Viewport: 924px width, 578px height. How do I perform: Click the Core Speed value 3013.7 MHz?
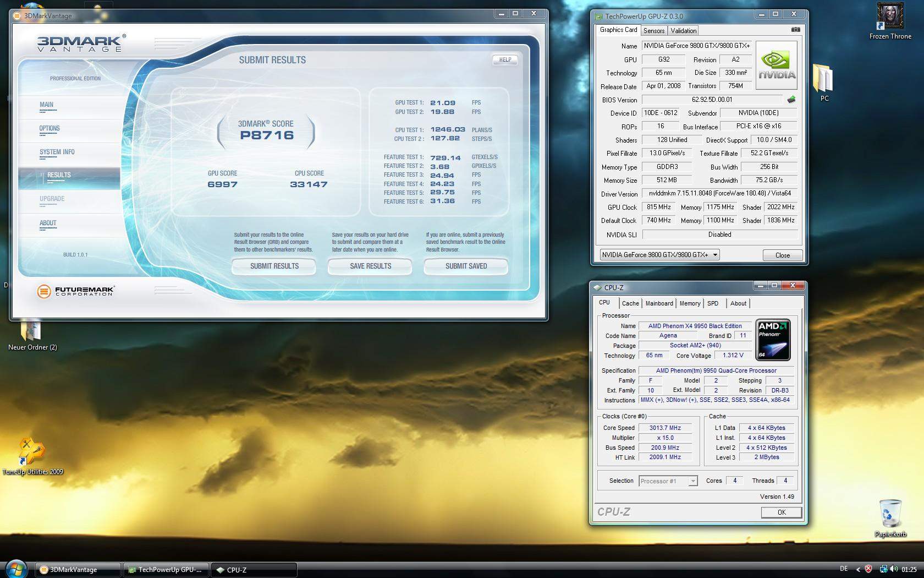(x=665, y=428)
